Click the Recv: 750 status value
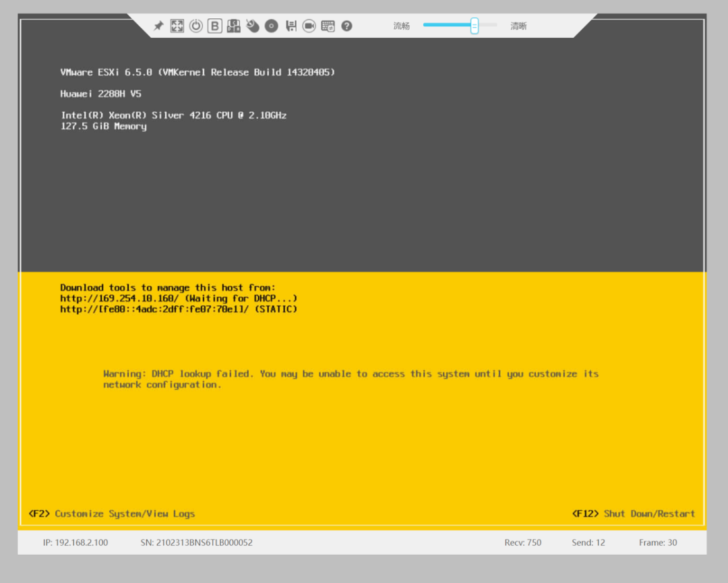Viewport: 728px width, 583px height. tap(523, 543)
